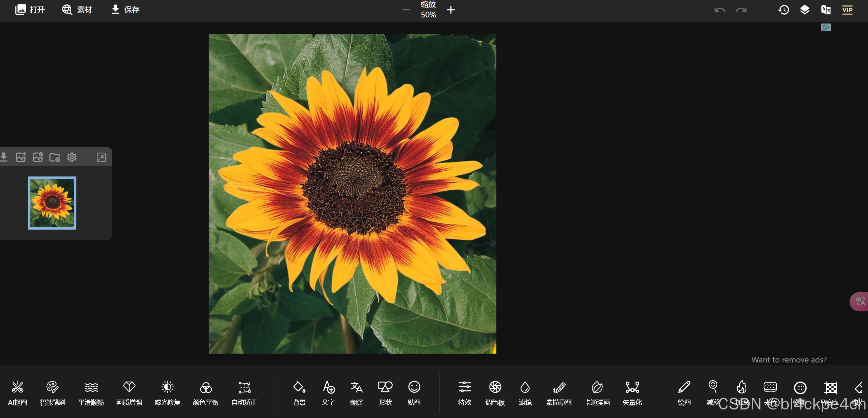This screenshot has height=418, width=868.
Task: Click the Want to remove ads link
Action: [789, 360]
